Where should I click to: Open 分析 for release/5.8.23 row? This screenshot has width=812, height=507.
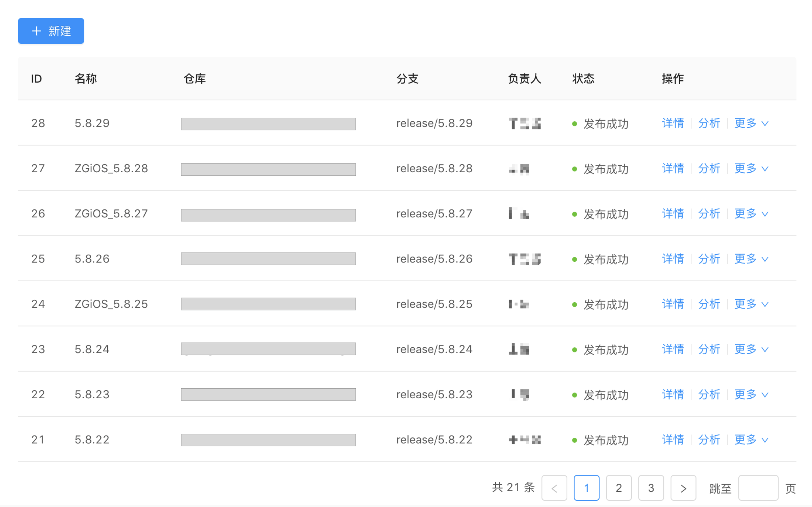coord(709,394)
